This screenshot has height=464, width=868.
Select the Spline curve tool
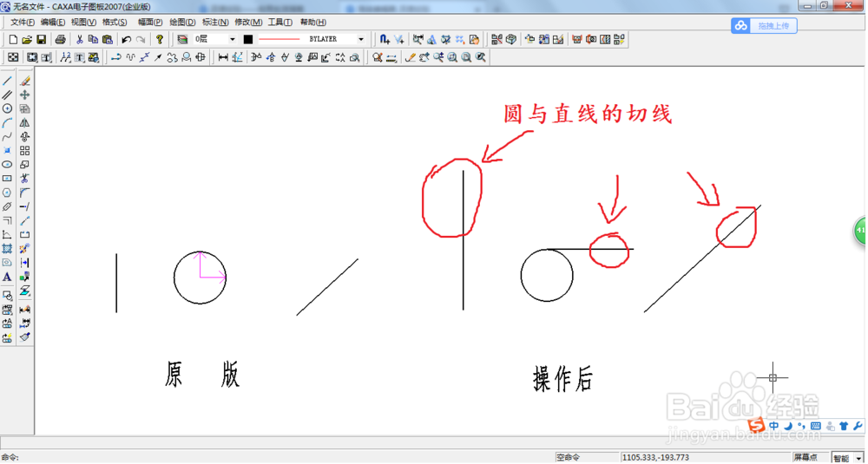point(7,137)
